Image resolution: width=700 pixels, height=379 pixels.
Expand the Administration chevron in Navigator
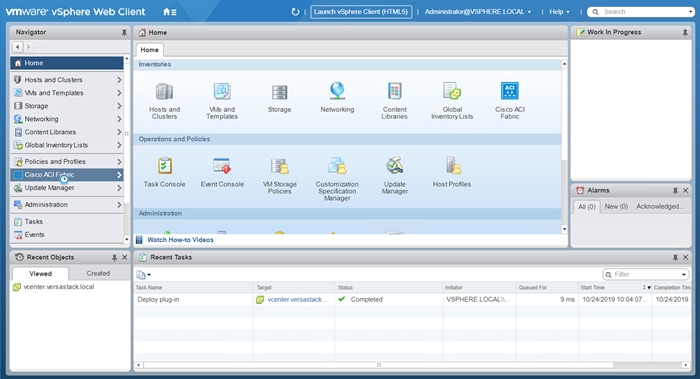[119, 205]
